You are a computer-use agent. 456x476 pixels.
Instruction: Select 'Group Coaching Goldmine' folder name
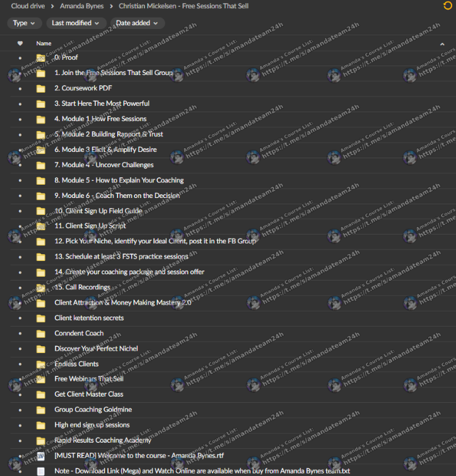(x=93, y=410)
